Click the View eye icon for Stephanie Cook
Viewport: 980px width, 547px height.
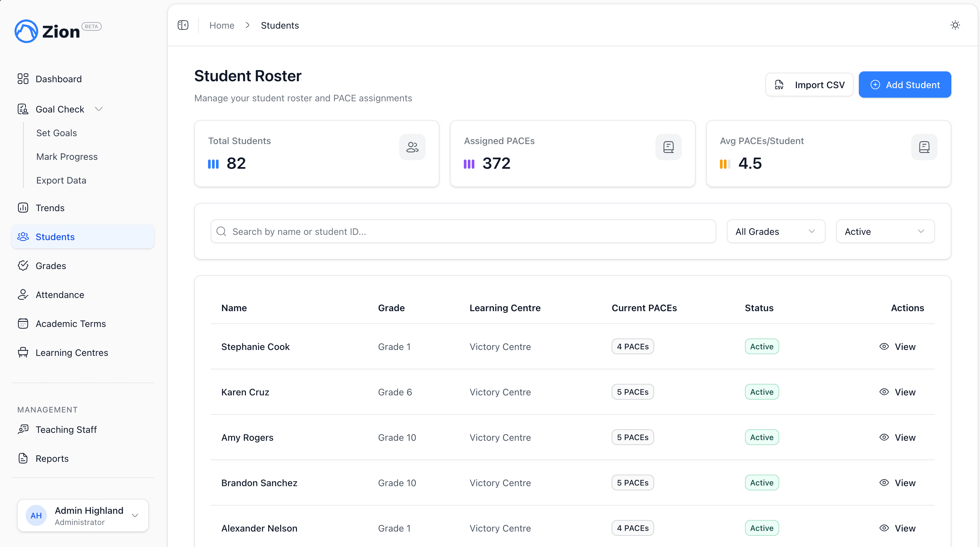[x=884, y=346]
